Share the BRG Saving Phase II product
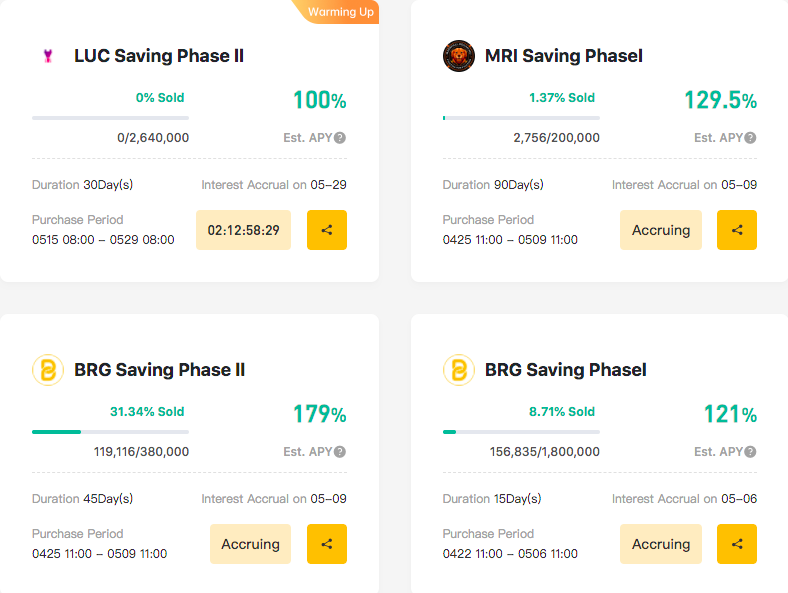The height and width of the screenshot is (593, 788). click(327, 544)
